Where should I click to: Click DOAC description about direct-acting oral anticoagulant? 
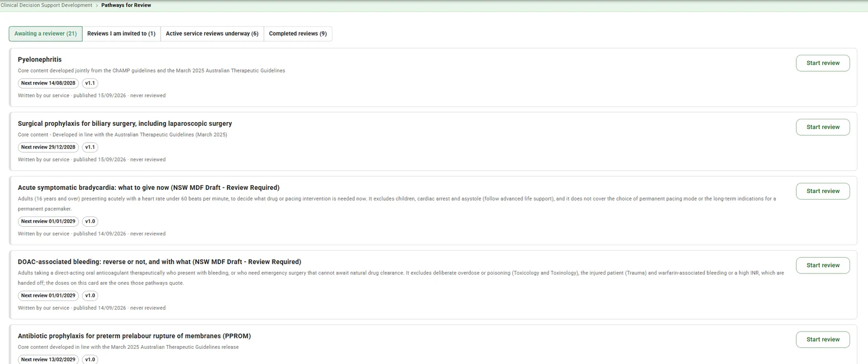401,278
